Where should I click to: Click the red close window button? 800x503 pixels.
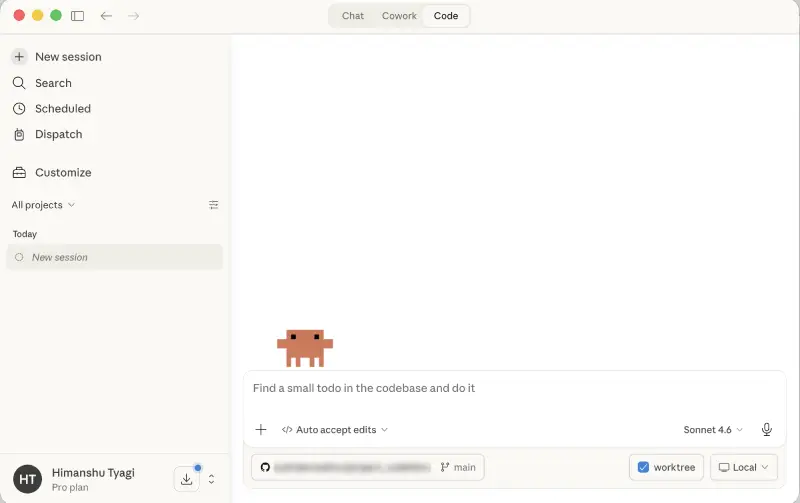pyautogui.click(x=19, y=16)
